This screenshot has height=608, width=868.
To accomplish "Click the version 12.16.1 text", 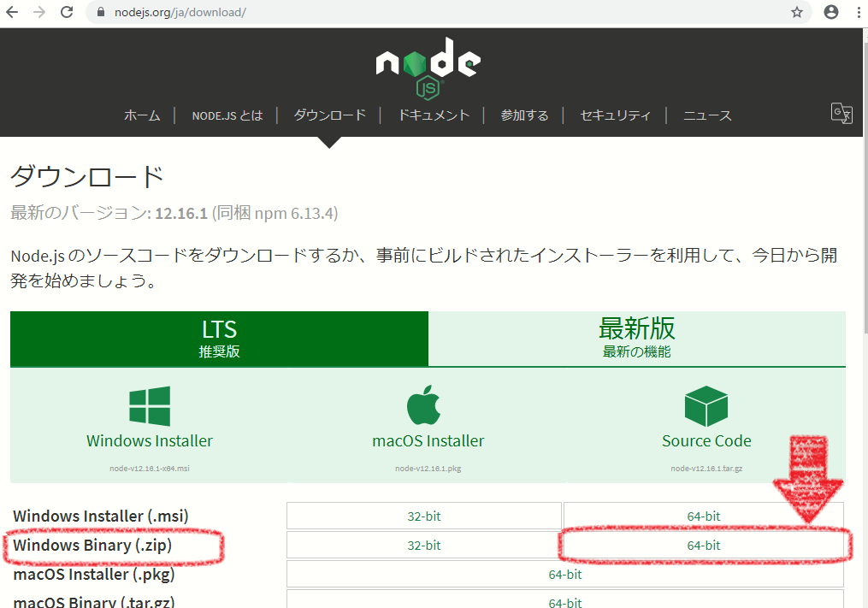I will pyautogui.click(x=181, y=213).
